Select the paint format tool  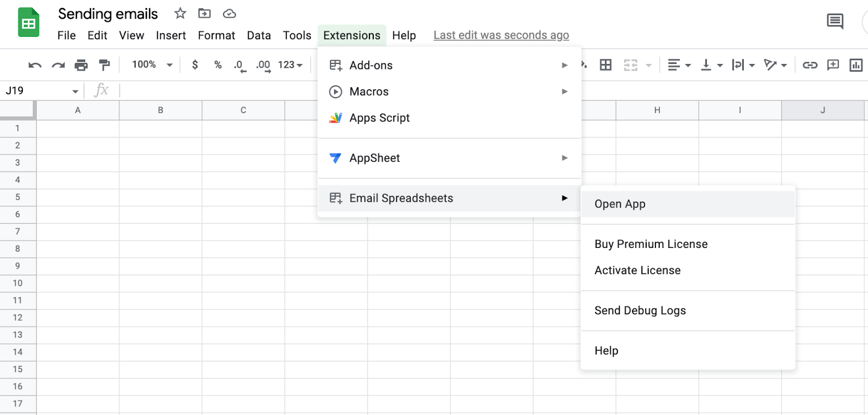104,65
